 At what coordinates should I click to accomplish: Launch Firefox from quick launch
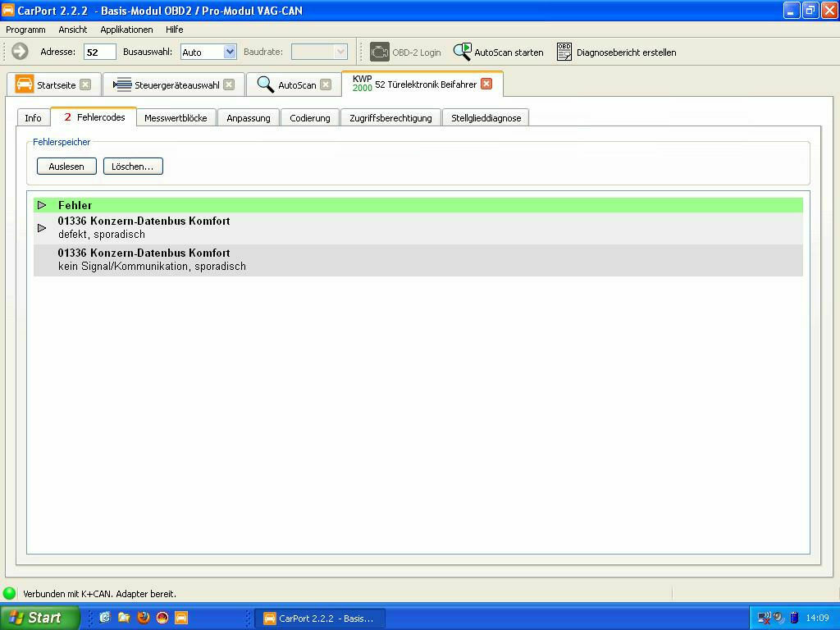[x=143, y=618]
